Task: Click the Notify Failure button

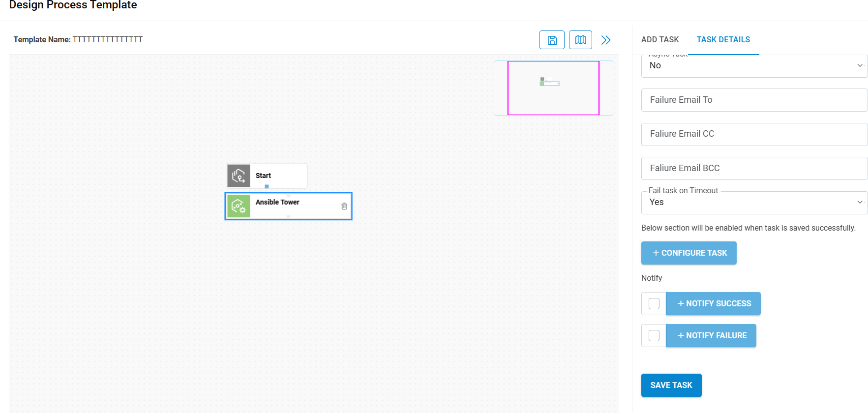Action: pyautogui.click(x=711, y=335)
